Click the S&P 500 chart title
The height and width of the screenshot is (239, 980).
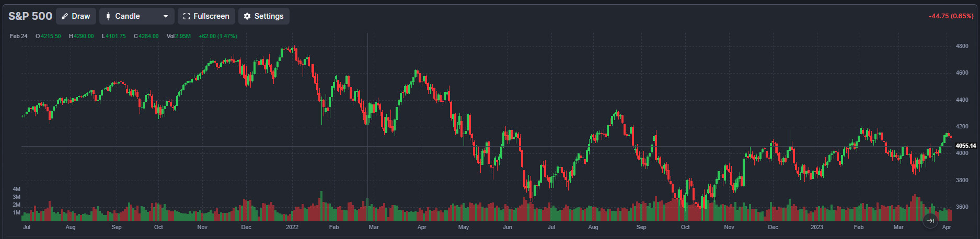pos(30,16)
